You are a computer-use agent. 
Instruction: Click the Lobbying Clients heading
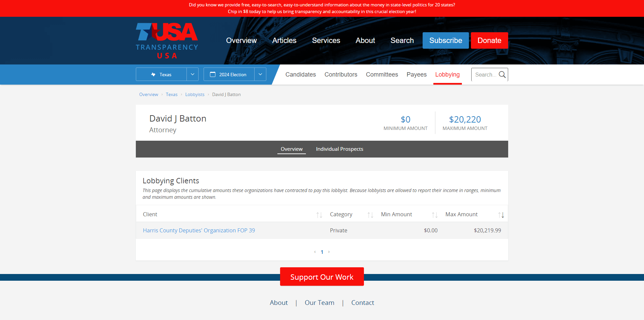(x=171, y=181)
